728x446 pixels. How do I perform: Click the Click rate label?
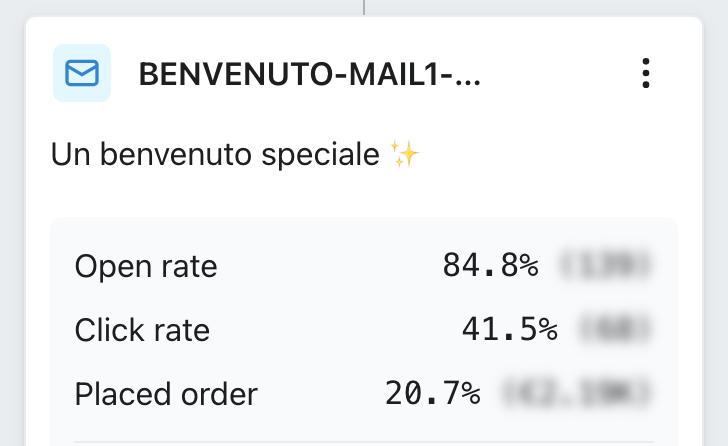[142, 330]
